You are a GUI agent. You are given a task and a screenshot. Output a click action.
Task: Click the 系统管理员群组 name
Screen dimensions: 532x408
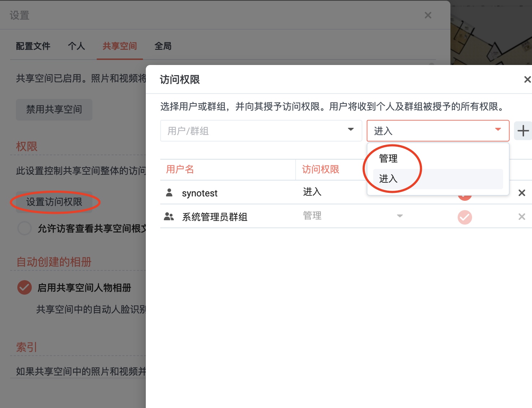point(214,217)
